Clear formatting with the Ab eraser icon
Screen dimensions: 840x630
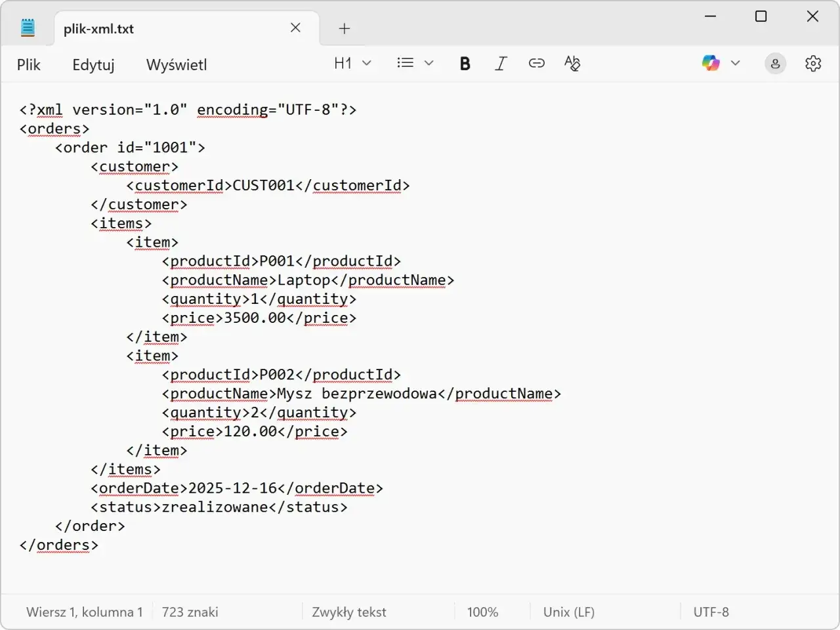[572, 63]
